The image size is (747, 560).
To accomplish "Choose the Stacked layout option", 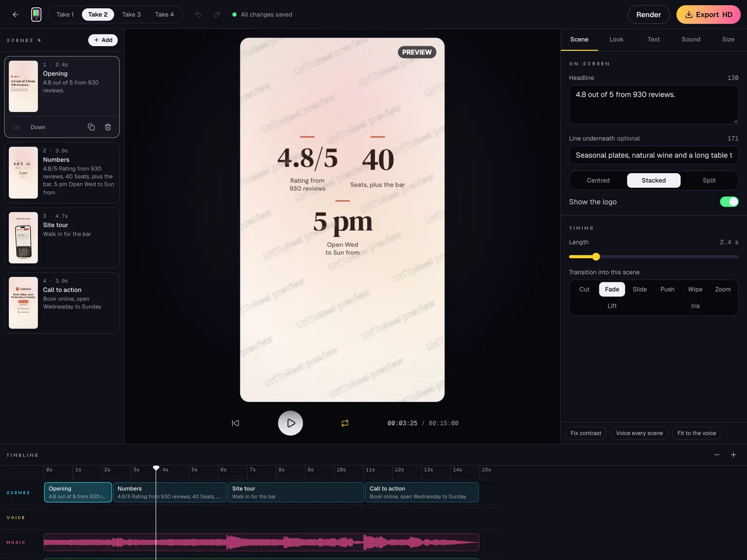I will click(x=654, y=180).
